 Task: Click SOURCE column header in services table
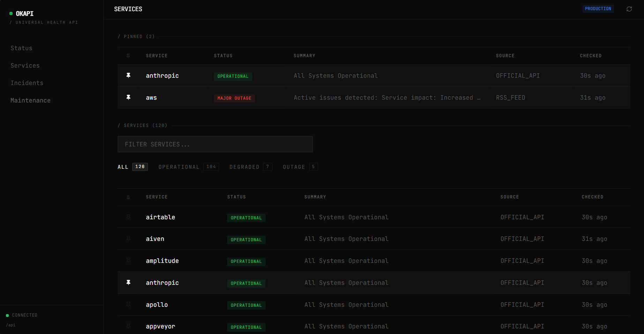pyautogui.click(x=510, y=197)
